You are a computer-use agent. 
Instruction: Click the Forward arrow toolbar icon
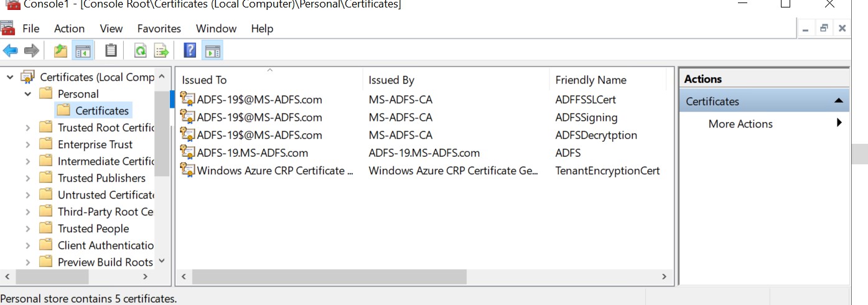click(31, 50)
